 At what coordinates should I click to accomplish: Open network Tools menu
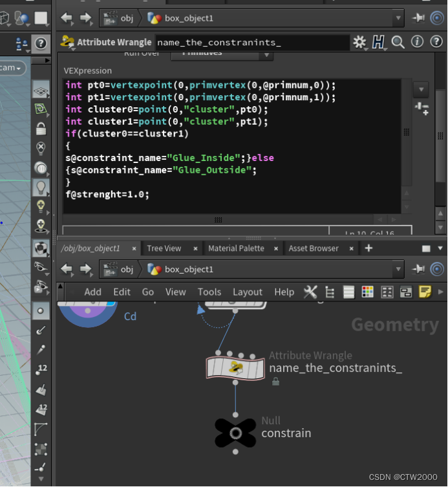[x=209, y=292]
